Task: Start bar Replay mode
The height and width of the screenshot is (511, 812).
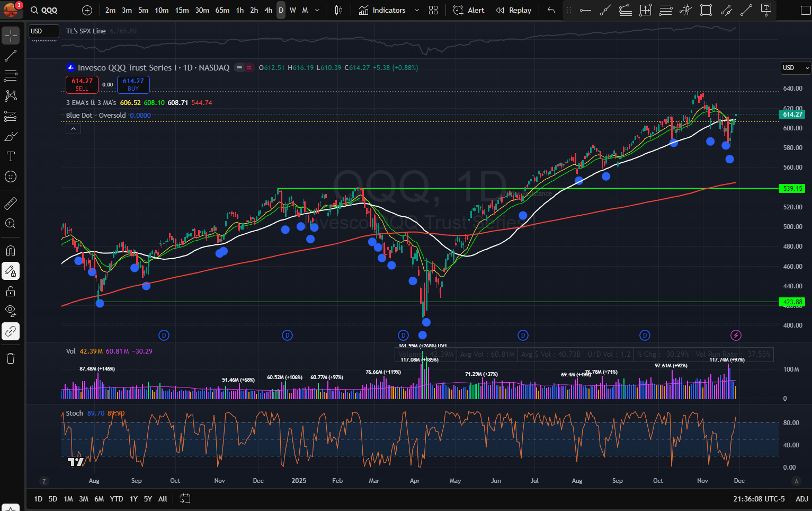Action: click(513, 10)
